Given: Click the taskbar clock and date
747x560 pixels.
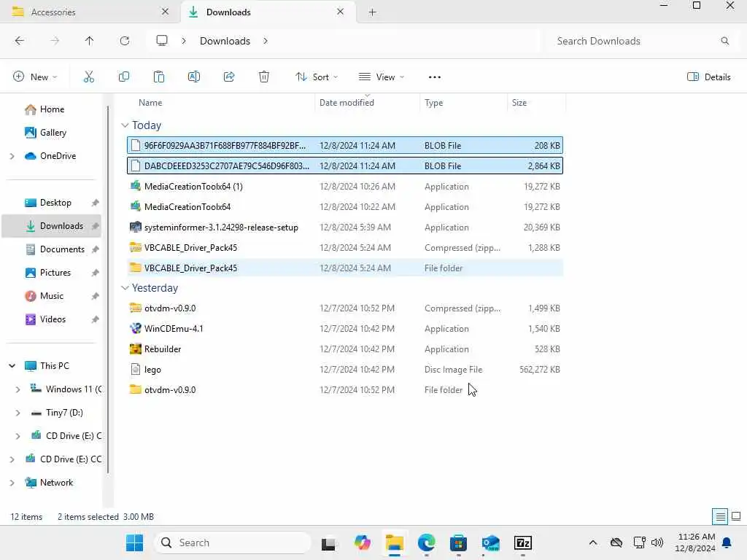Looking at the screenshot, I should click(695, 542).
